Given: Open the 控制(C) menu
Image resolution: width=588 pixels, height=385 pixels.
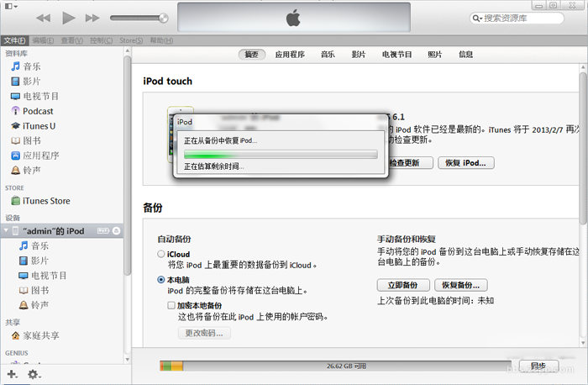Looking at the screenshot, I should coord(102,40).
